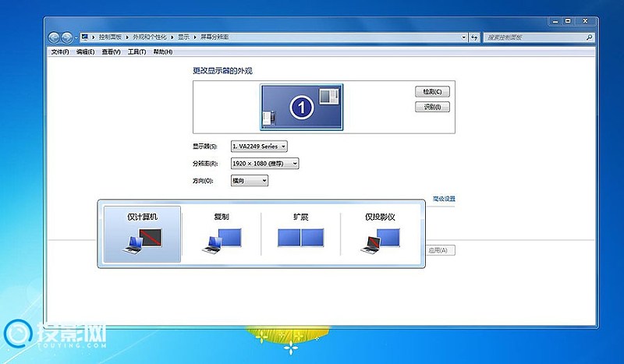The width and height of the screenshot is (624, 364).
Task: Click the control panel icon in address bar
Action: click(84, 37)
